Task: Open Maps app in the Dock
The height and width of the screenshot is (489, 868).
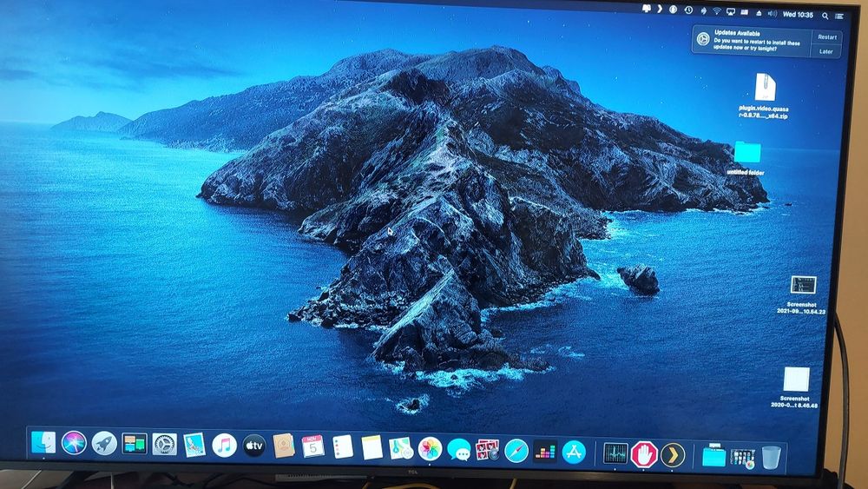Action: 401,448
